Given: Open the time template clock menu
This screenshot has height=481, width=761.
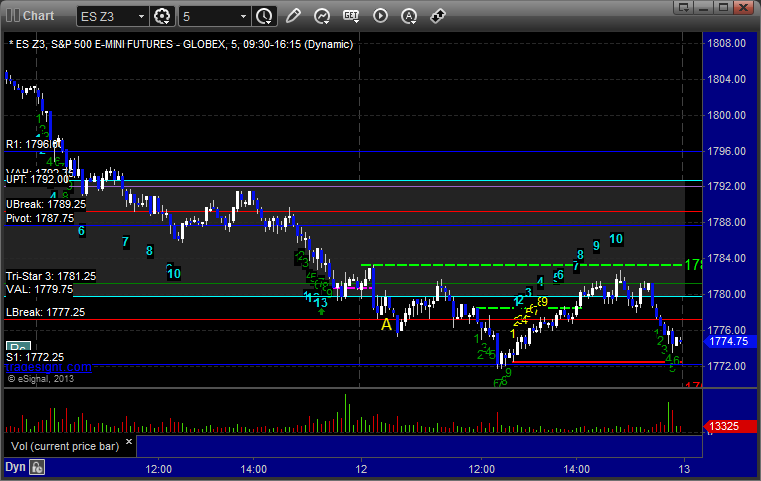Looking at the screenshot, I should [265, 16].
